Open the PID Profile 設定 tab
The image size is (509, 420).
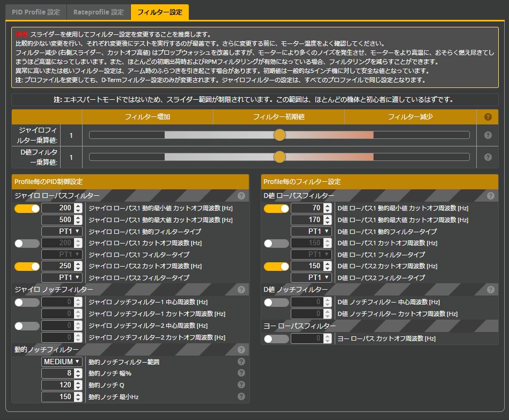point(36,12)
